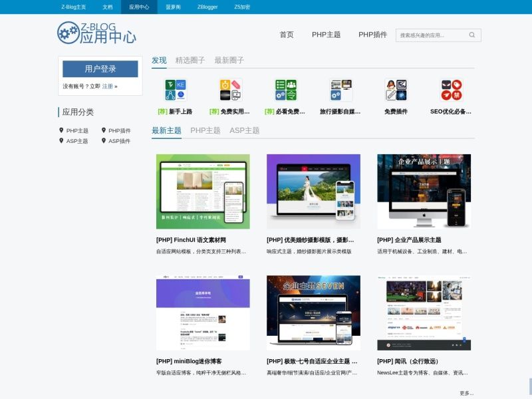The image size is (532, 399).
Task: Click the pin icon beside ASP主题 category
Action: [x=61, y=140]
